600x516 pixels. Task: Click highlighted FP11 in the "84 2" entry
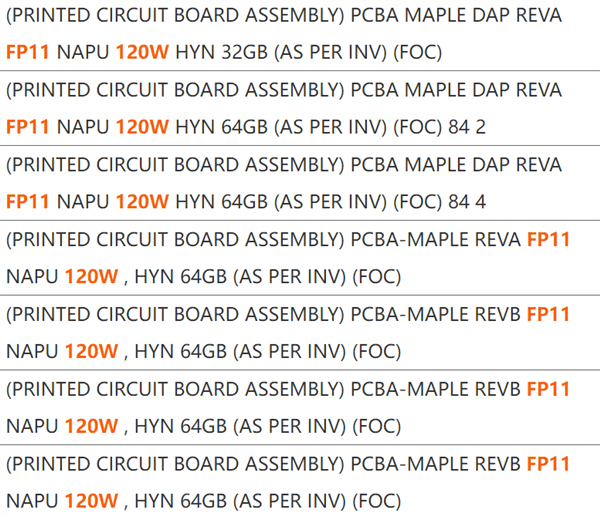(x=28, y=127)
